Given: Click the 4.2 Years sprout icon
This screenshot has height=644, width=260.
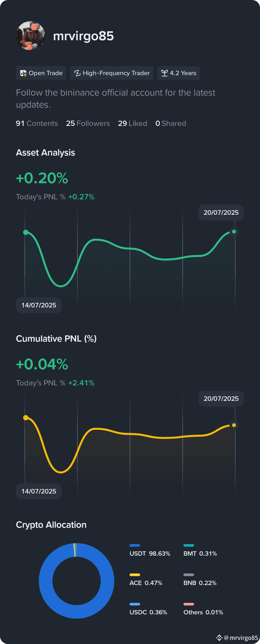Looking at the screenshot, I should 164,73.
